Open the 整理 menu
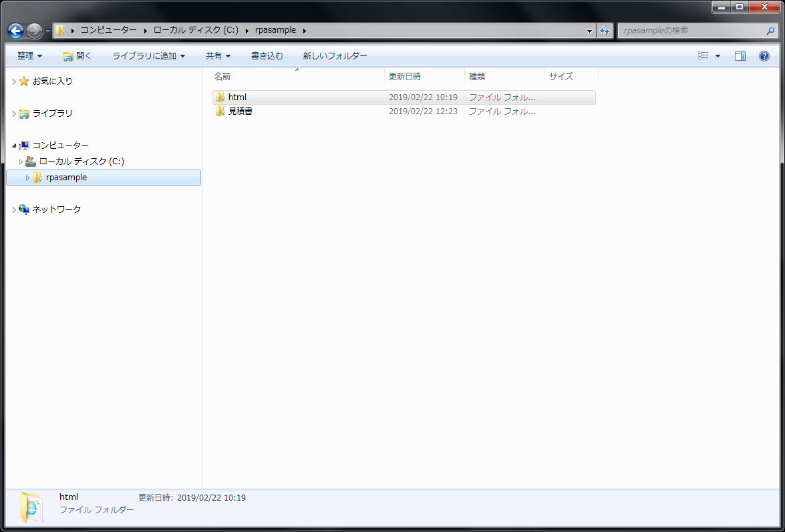The width and height of the screenshot is (785, 532). click(x=29, y=56)
